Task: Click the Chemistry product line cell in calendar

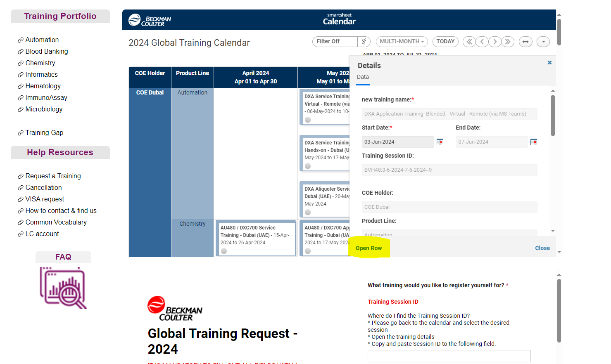Action: (193, 238)
